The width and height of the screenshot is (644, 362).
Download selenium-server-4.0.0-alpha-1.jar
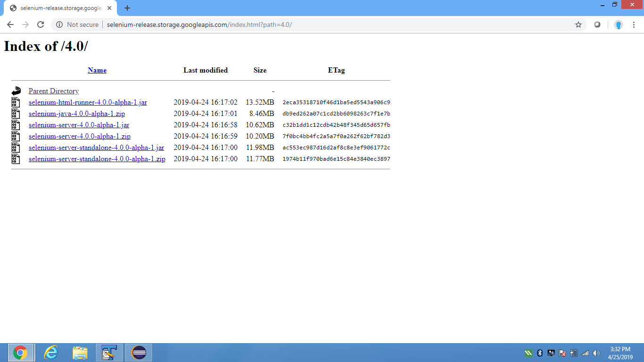click(79, 125)
